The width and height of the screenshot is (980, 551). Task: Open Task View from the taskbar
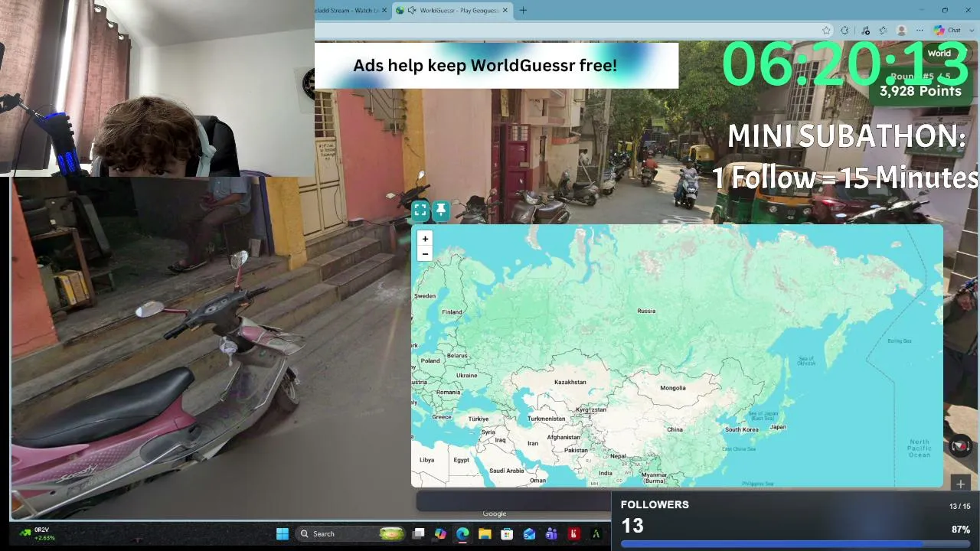[419, 533]
